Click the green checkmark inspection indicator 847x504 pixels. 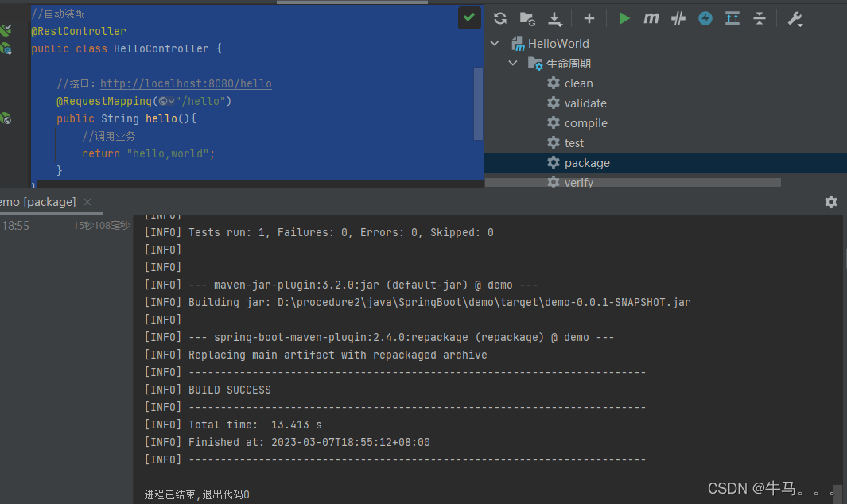click(x=469, y=17)
